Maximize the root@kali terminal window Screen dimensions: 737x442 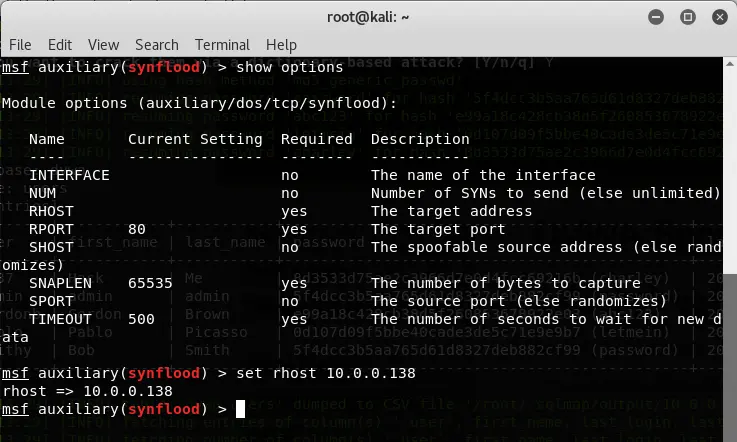pos(688,17)
